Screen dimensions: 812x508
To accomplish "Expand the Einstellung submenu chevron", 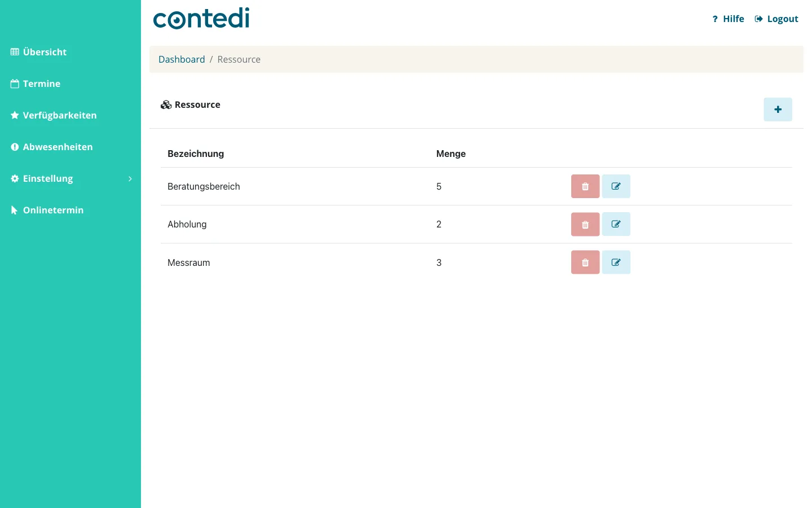I will point(130,179).
